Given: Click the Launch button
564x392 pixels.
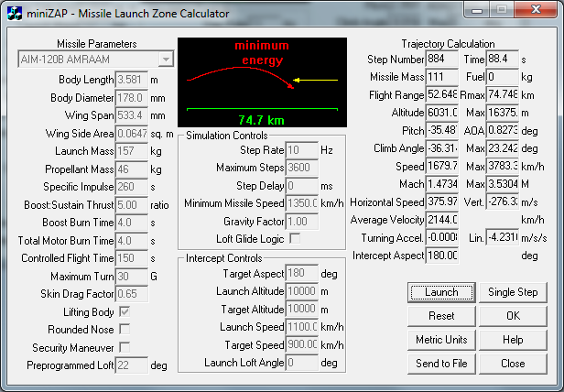Looking at the screenshot, I should [441, 292].
